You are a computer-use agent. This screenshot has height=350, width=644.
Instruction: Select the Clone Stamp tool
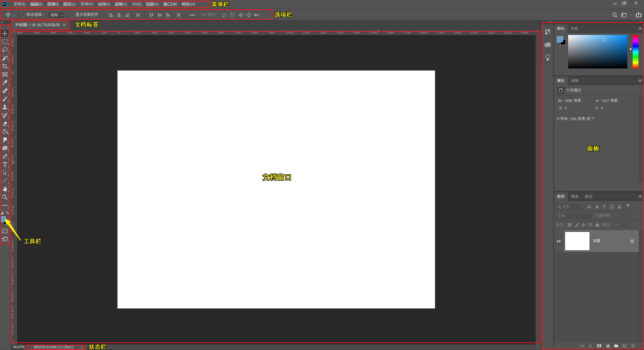[x=5, y=107]
